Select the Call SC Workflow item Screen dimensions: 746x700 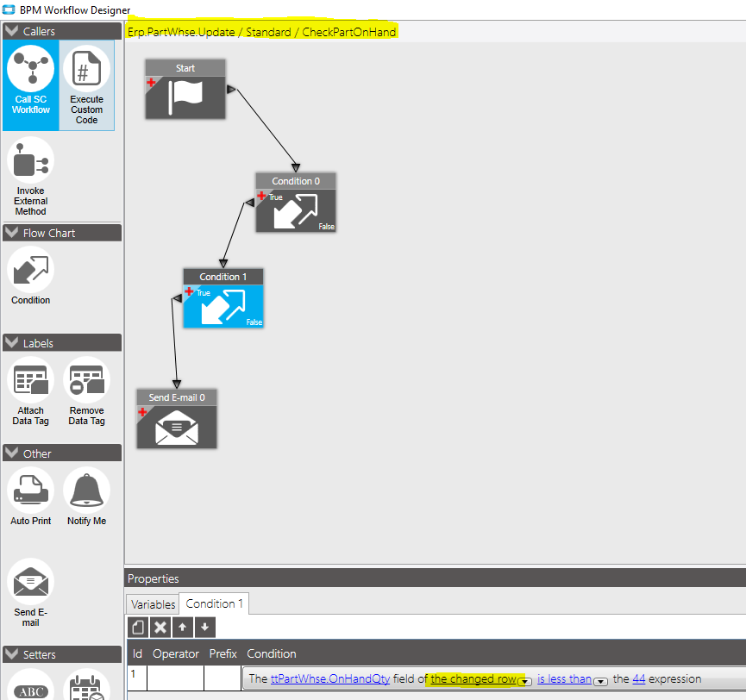tap(31, 84)
